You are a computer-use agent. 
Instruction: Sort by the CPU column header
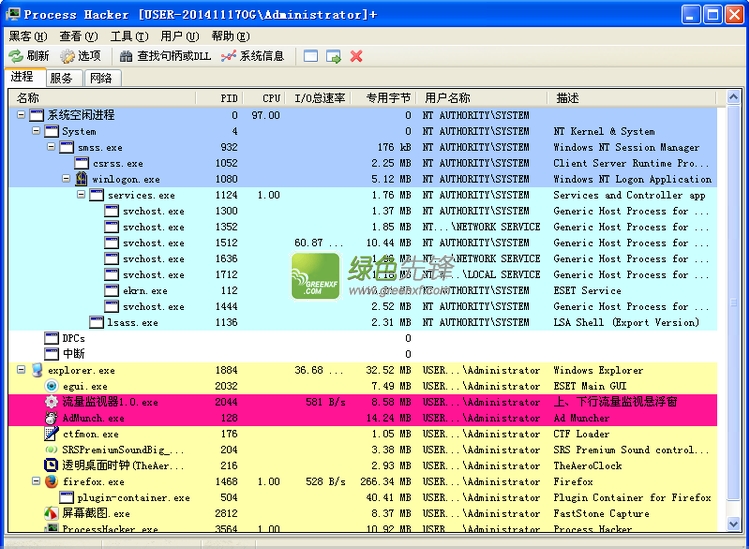[x=264, y=98]
